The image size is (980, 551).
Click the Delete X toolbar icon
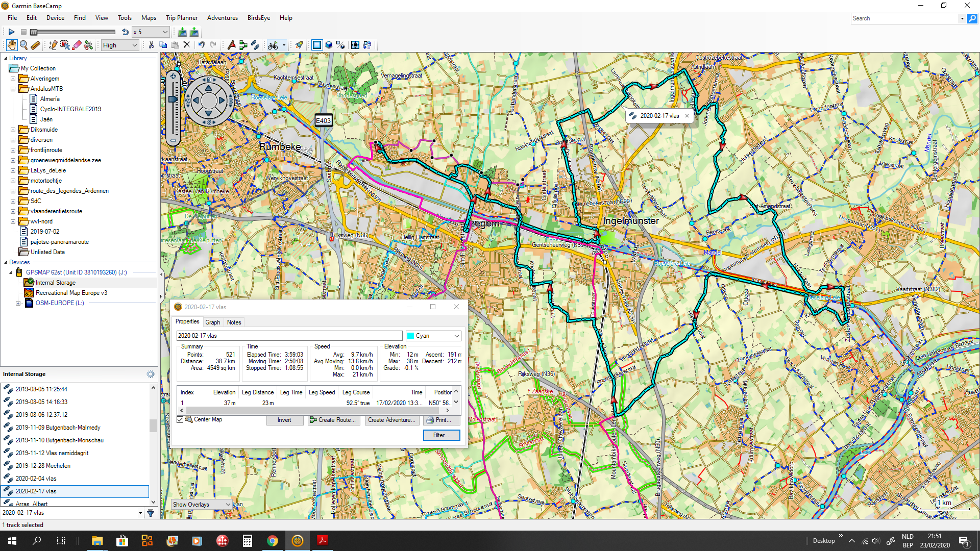[187, 45]
